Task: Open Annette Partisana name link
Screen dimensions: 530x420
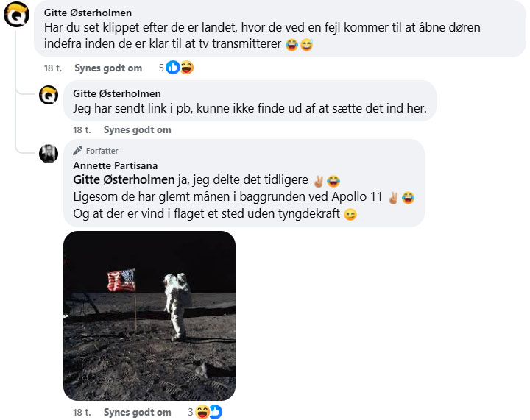Action: pos(116,165)
